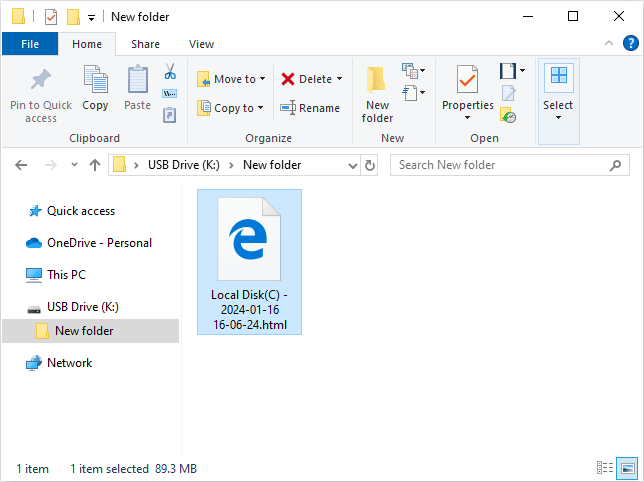
Task: Click the History icon in Open group
Action: pyautogui.click(x=509, y=116)
